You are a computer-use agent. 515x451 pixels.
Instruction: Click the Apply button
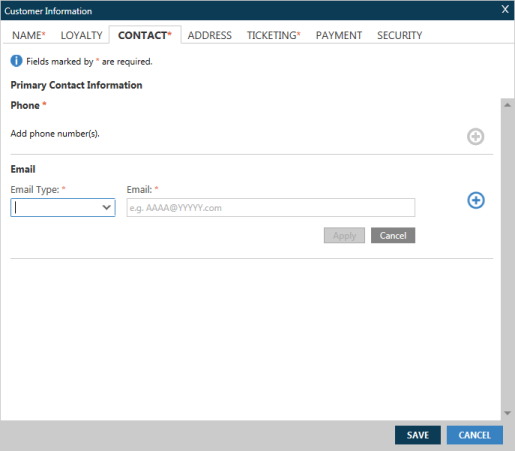[x=344, y=235]
